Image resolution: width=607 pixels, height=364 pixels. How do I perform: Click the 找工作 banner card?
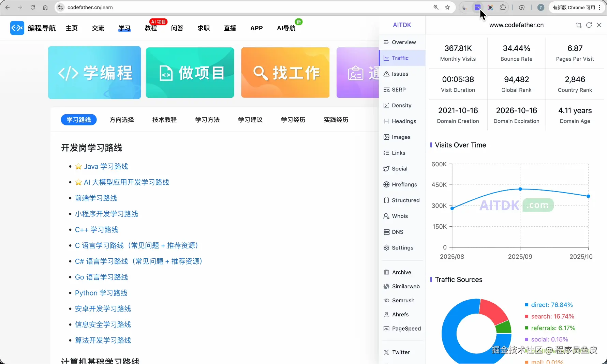(285, 73)
